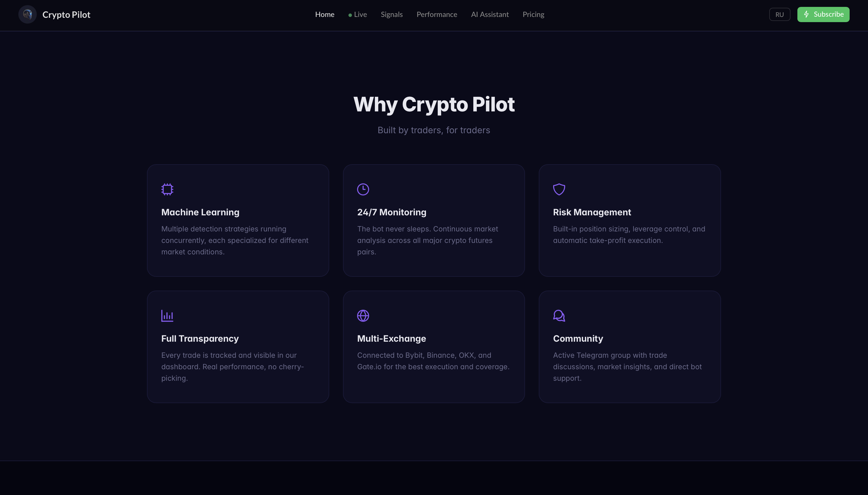Navigate to the Signals section
868x495 pixels.
click(392, 14)
